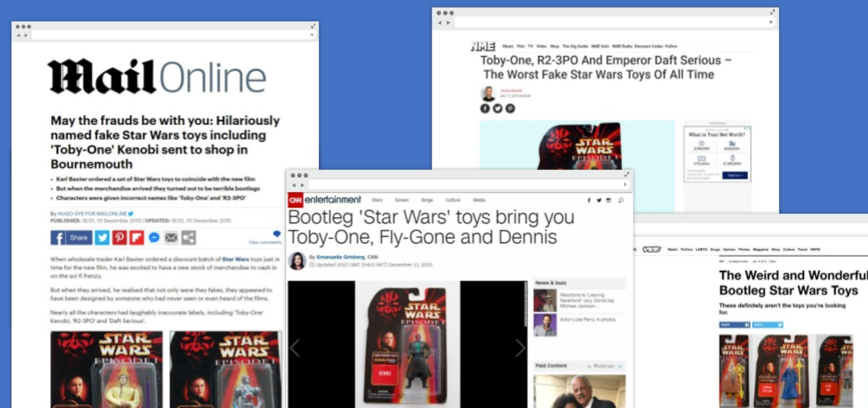Click plus icon in CNN window address bar
The image size is (868, 408).
[625, 184]
